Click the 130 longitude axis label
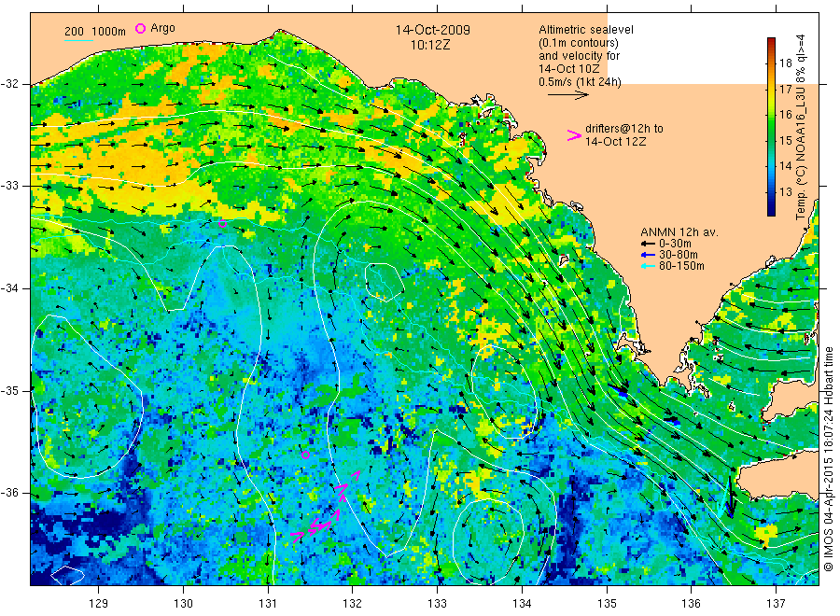The height and width of the screenshot is (616, 840). pos(183,604)
